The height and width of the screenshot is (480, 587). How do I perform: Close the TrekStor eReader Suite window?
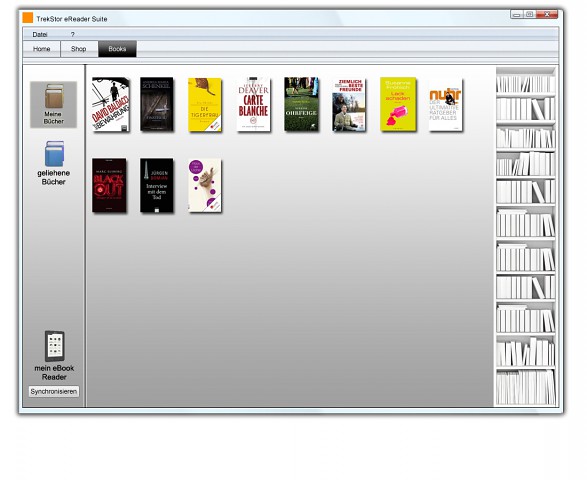tap(547, 15)
